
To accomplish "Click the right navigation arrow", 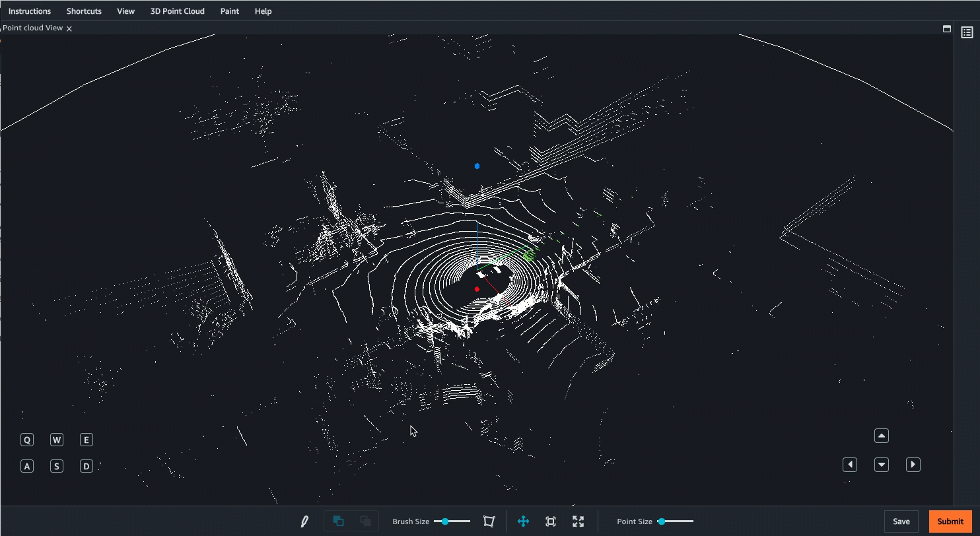I will 913,464.
